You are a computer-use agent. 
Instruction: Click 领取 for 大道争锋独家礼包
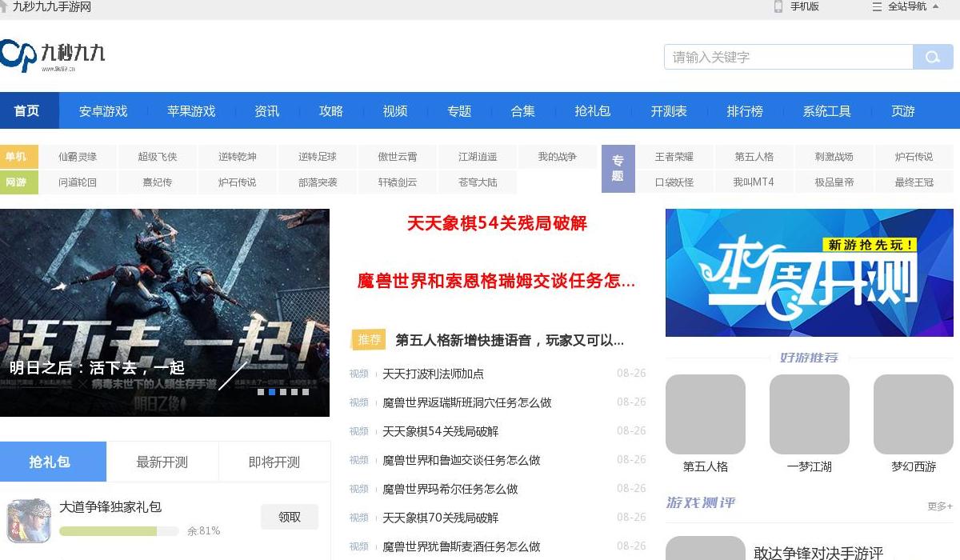coord(290,517)
